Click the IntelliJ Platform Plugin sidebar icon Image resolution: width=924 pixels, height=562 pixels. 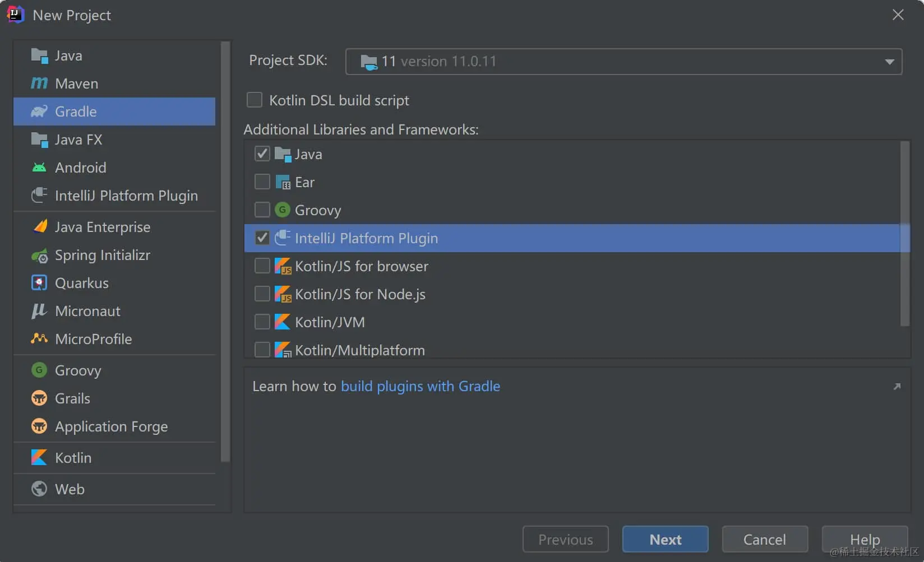(39, 196)
